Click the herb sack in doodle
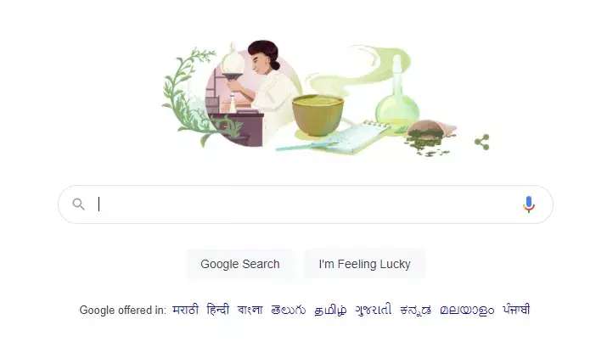 tap(430, 135)
